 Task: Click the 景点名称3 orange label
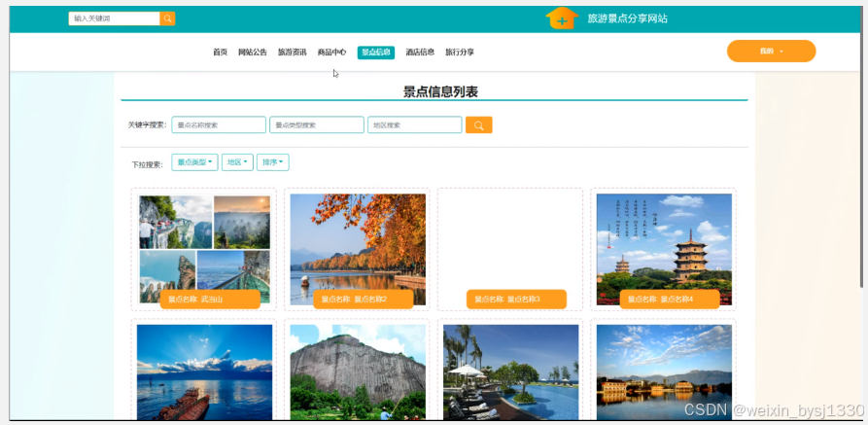click(516, 300)
